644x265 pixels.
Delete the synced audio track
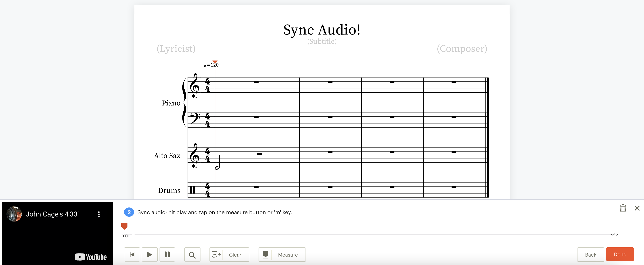tap(623, 208)
